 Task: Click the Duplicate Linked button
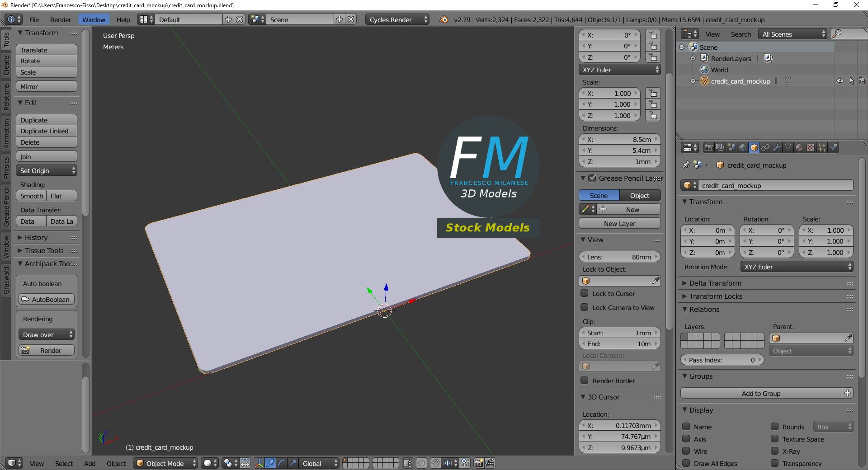47,131
